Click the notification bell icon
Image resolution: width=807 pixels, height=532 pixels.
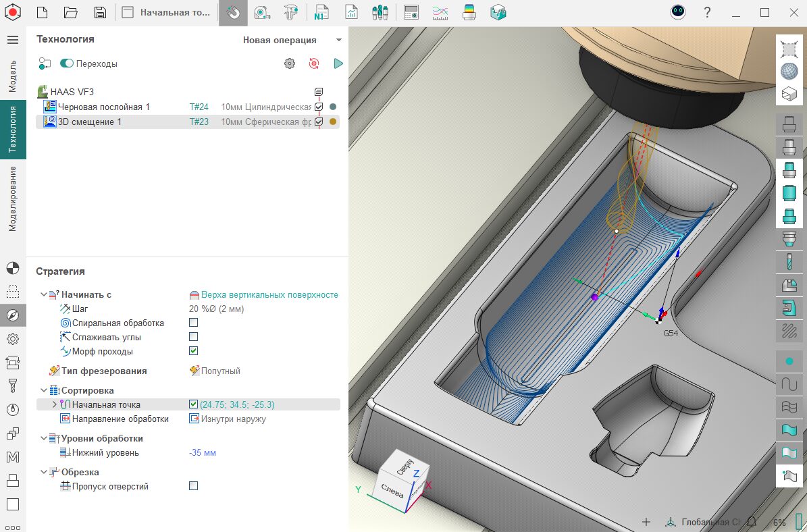(752, 522)
